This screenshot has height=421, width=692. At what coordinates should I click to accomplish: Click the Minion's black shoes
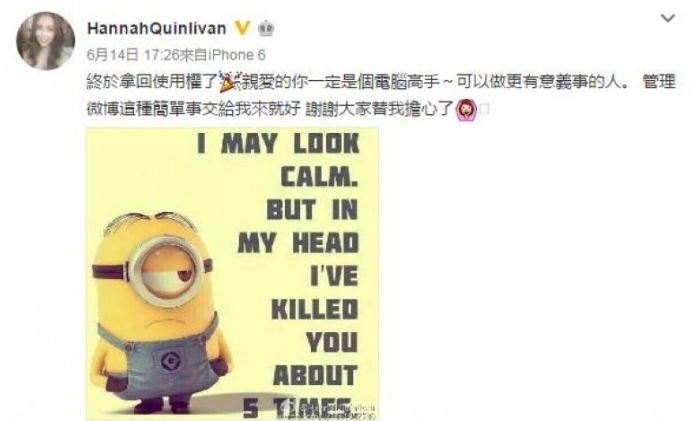point(163,405)
